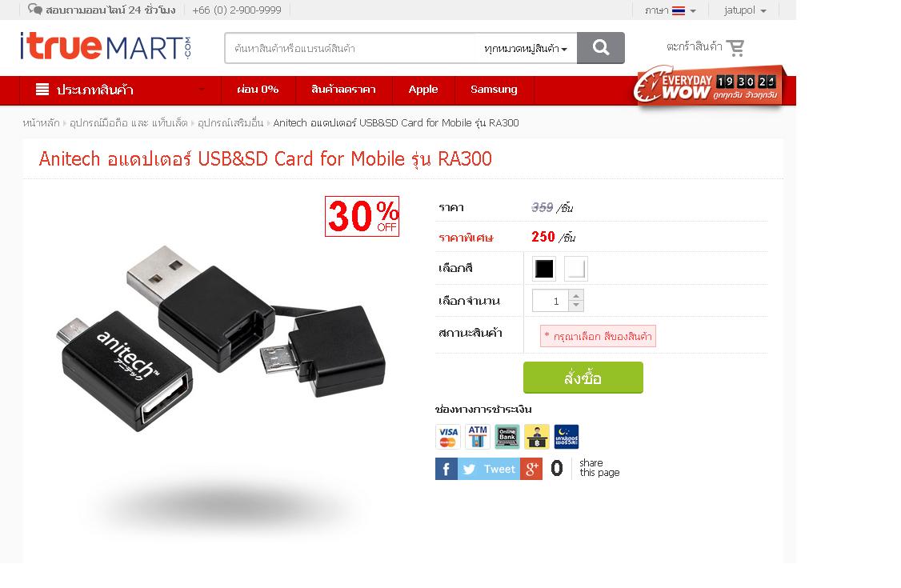The height and width of the screenshot is (588, 901).
Task: Share on Facebook icon
Action: (x=446, y=469)
